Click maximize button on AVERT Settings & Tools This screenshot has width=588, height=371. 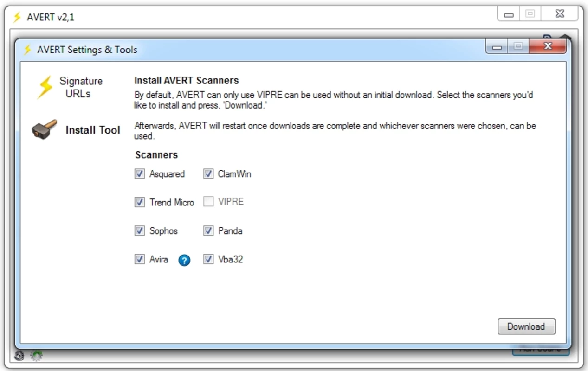(x=519, y=46)
